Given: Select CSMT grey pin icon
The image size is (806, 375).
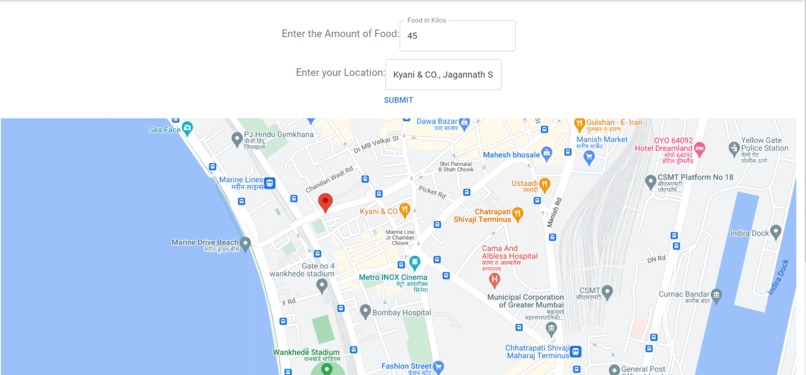Looking at the screenshot, I should click(607, 292).
